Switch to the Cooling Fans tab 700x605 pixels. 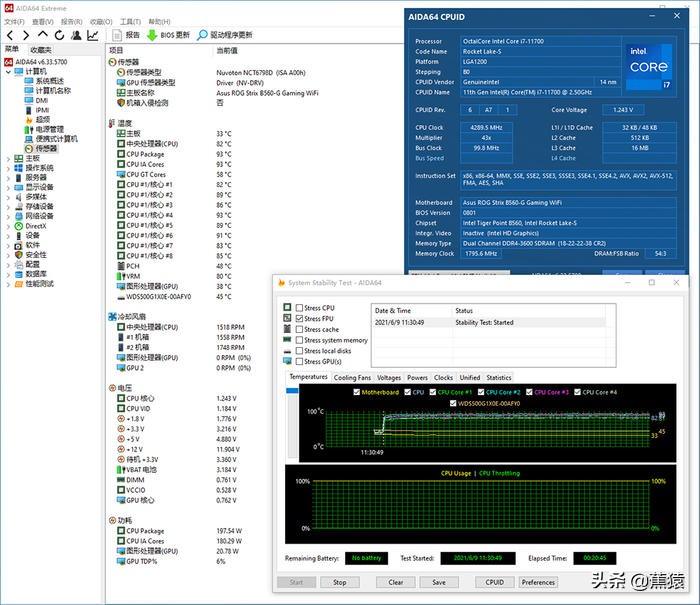click(352, 378)
